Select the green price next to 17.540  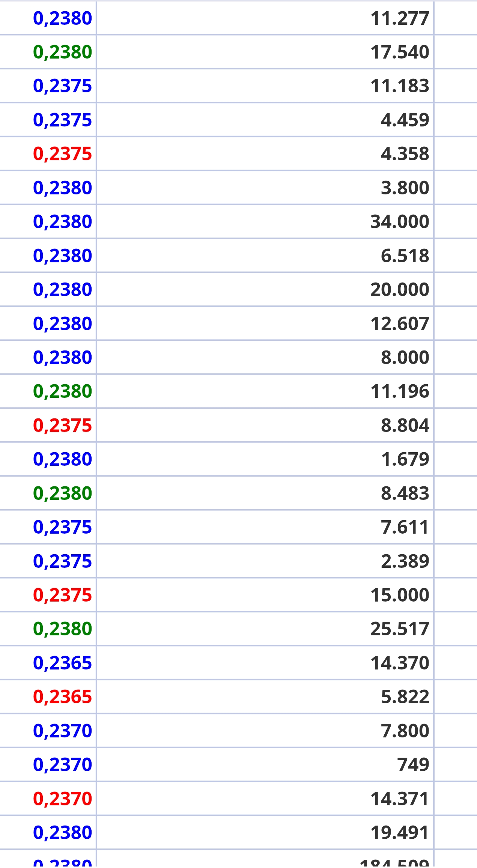(62, 52)
